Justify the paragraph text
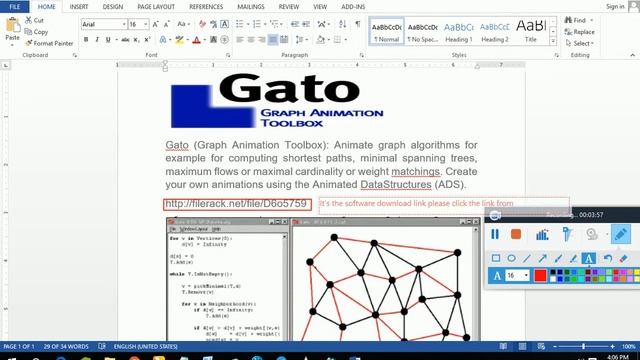The width and height of the screenshot is (640, 360). coord(273,40)
